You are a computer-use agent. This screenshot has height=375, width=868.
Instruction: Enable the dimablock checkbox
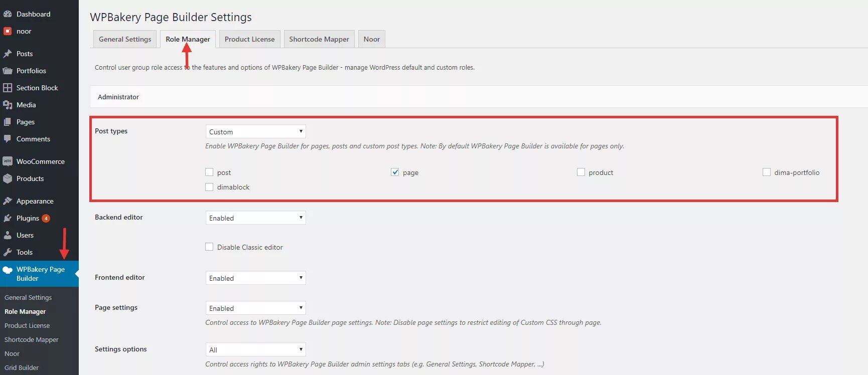pos(209,186)
